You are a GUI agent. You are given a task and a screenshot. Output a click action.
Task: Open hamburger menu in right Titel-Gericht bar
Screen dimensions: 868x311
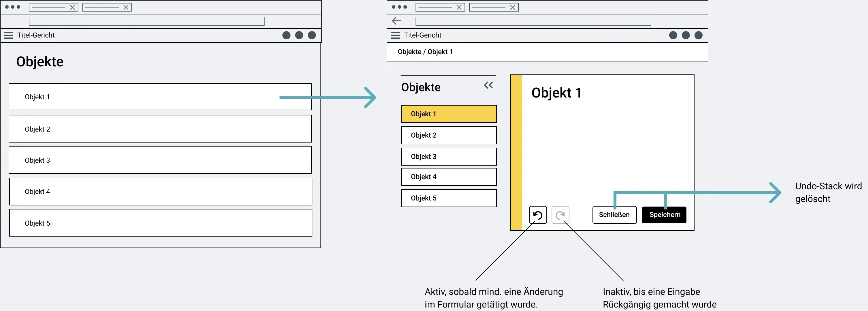(x=395, y=35)
